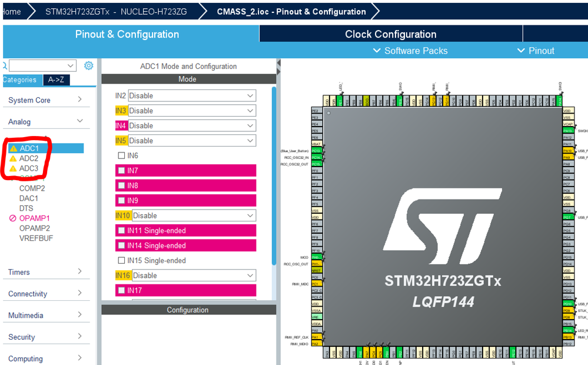
Task: Click the NRST pin on the chip
Action: 317,270
